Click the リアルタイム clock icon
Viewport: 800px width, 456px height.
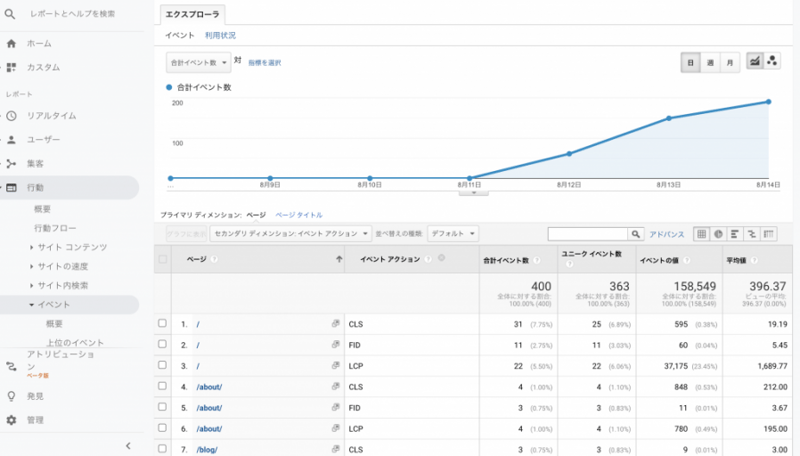pyautogui.click(x=11, y=116)
